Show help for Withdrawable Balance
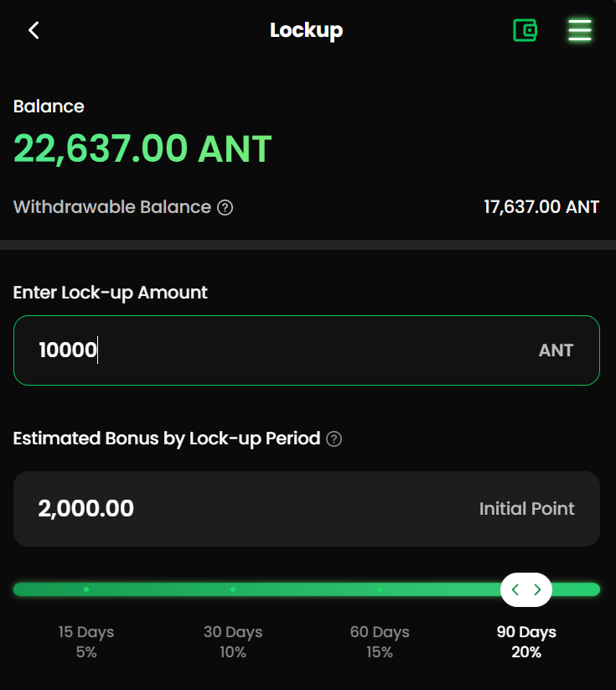 (225, 207)
